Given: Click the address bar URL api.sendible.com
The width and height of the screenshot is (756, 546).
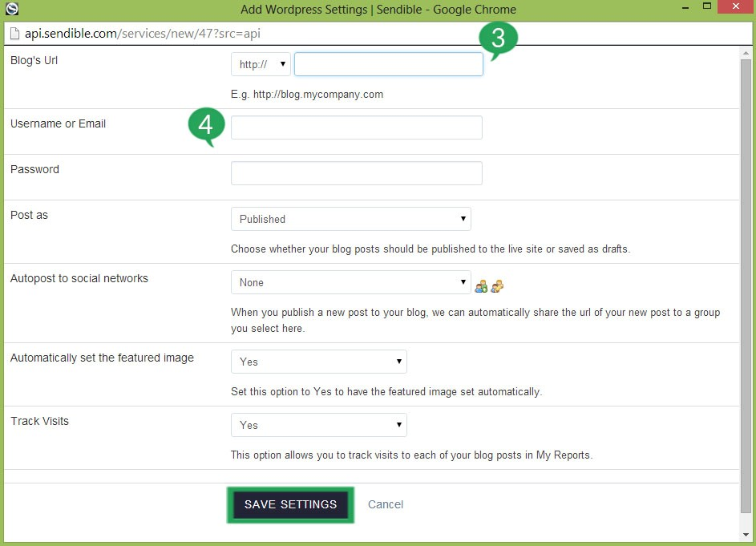Looking at the screenshot, I should point(143,34).
